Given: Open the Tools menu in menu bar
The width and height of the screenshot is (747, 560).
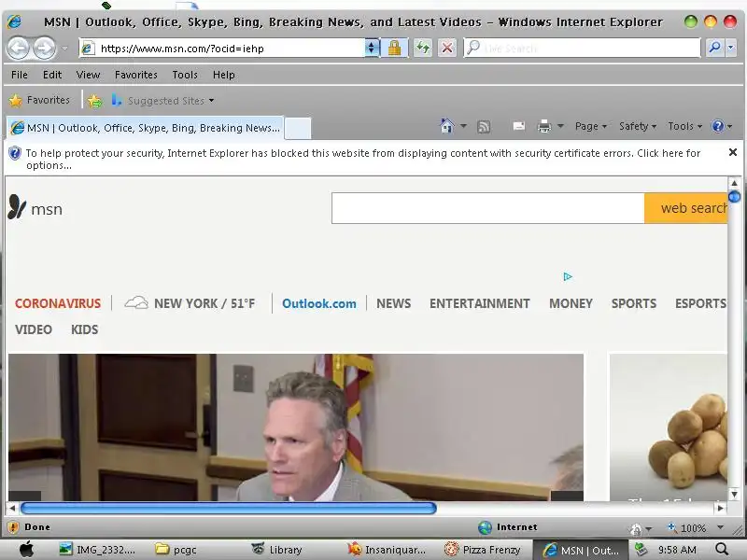Looking at the screenshot, I should [185, 75].
